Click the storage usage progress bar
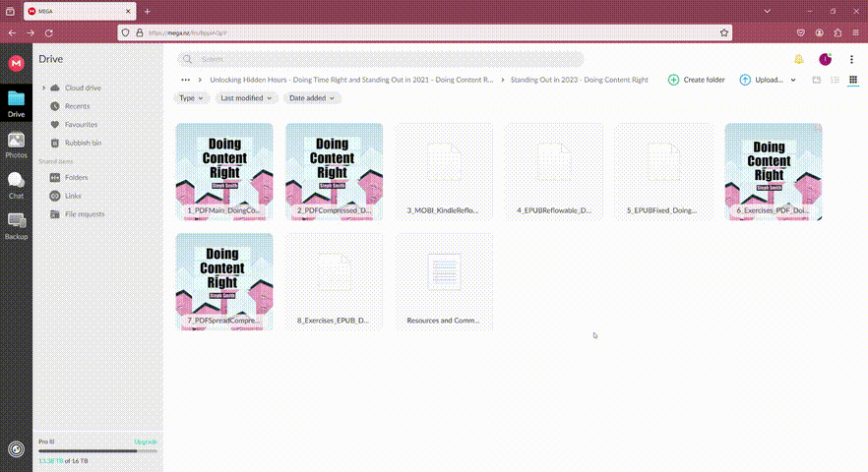 (x=98, y=451)
